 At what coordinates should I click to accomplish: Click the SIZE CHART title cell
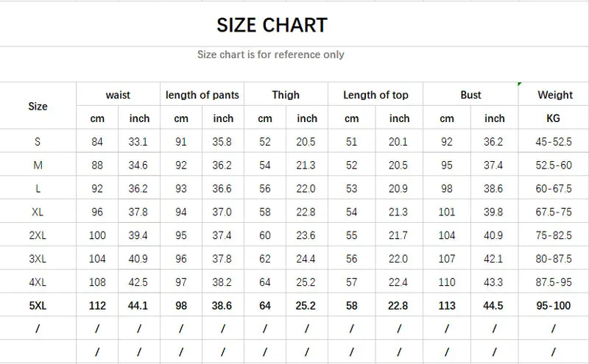tap(272, 25)
